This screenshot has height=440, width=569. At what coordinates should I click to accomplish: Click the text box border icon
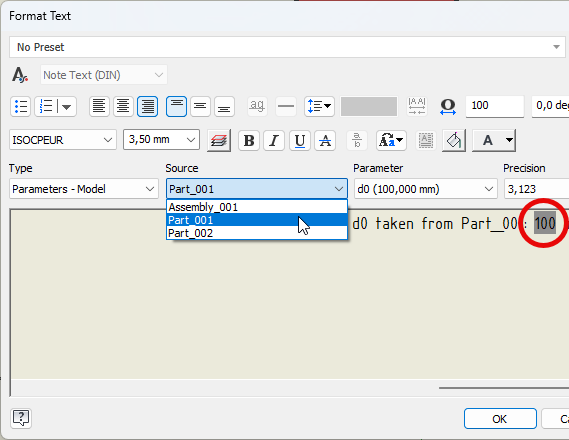click(426, 140)
